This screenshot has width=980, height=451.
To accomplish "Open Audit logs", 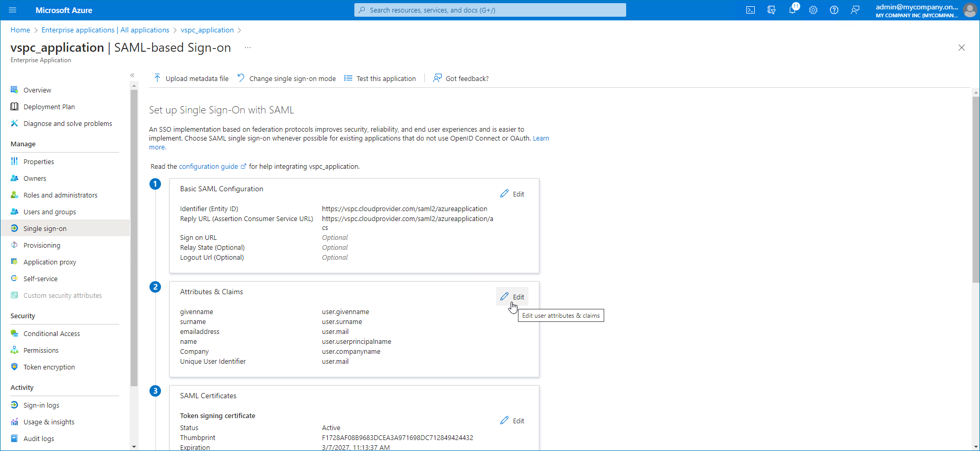I will pos(65,438).
